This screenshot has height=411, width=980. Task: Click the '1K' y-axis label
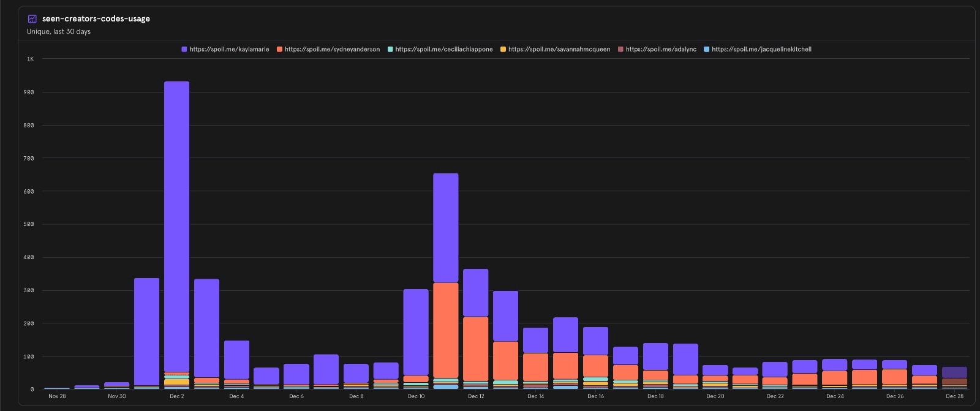coord(30,59)
